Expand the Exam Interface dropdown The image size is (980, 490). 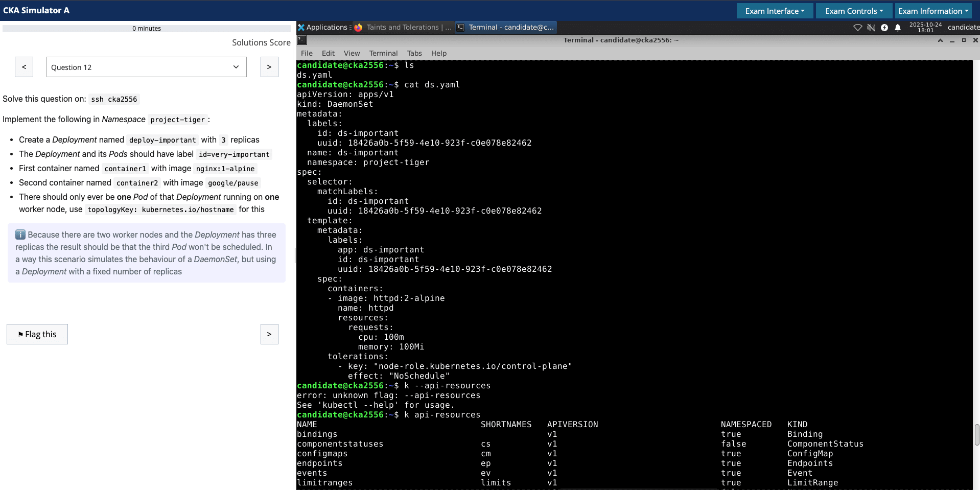coord(775,11)
